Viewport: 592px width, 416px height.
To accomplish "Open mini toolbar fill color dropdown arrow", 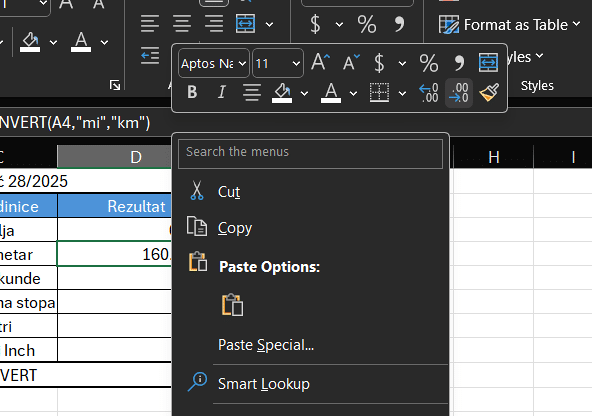I will (x=304, y=93).
